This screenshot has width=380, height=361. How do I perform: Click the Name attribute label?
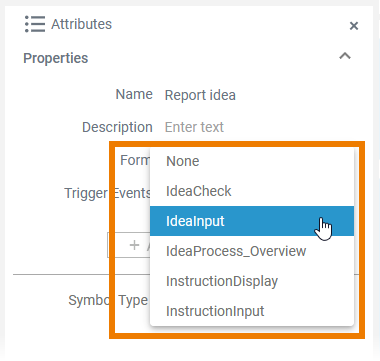tap(134, 94)
